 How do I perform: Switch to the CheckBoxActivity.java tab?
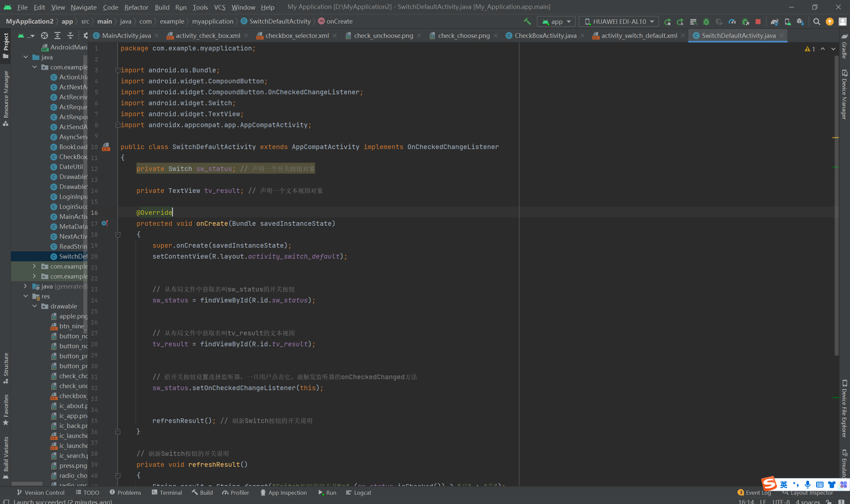pos(545,35)
